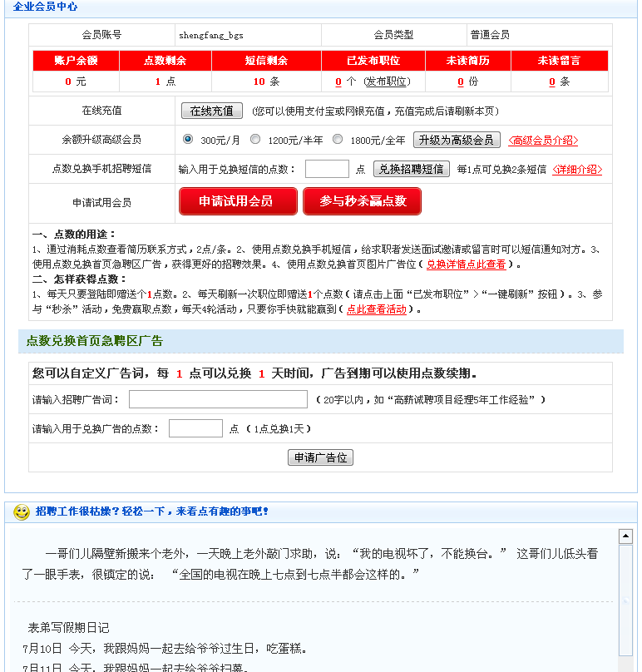Focus the ad exchange points input box
Screen dimensions: 642x672
(195, 428)
